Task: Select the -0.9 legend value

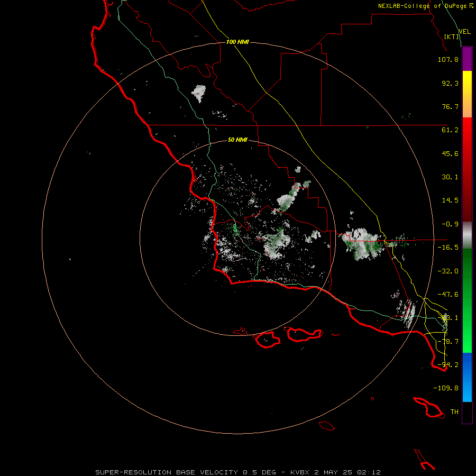Action: coord(450,224)
